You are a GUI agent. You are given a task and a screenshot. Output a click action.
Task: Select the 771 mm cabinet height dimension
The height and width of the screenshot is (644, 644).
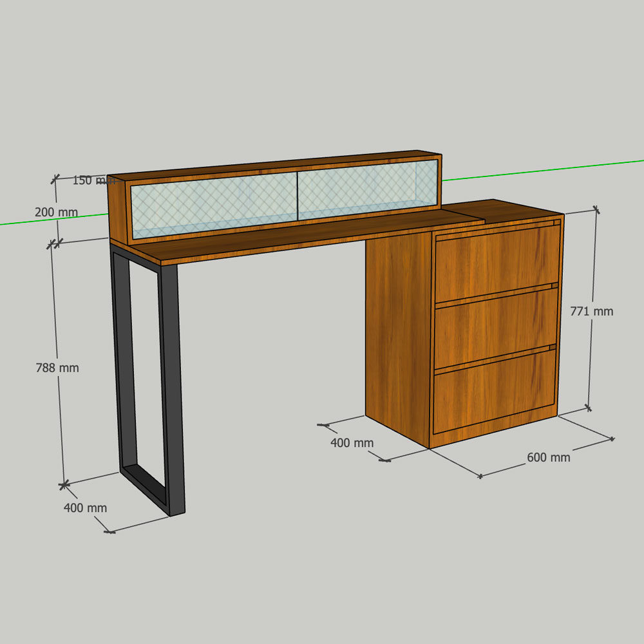(x=591, y=311)
